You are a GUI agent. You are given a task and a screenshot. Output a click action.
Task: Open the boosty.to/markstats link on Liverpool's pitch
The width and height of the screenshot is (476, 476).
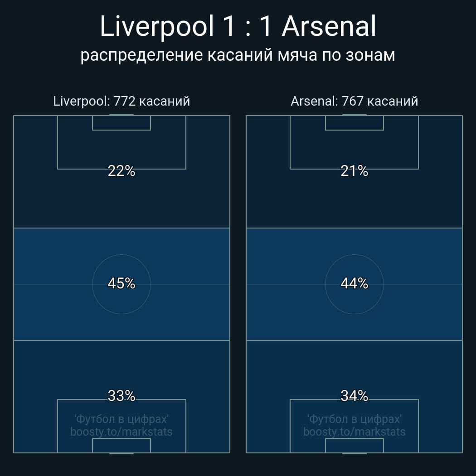click(x=121, y=432)
